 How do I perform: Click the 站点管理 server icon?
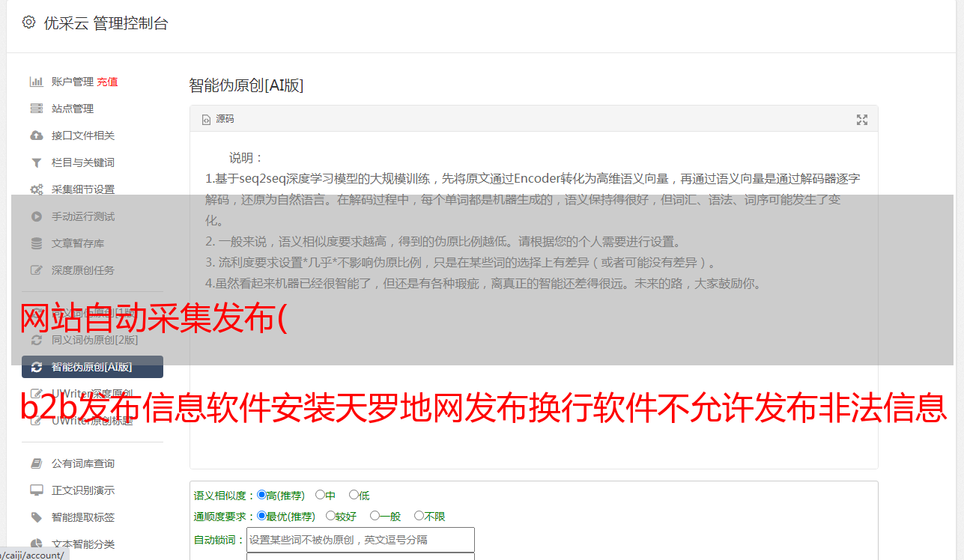(36, 109)
